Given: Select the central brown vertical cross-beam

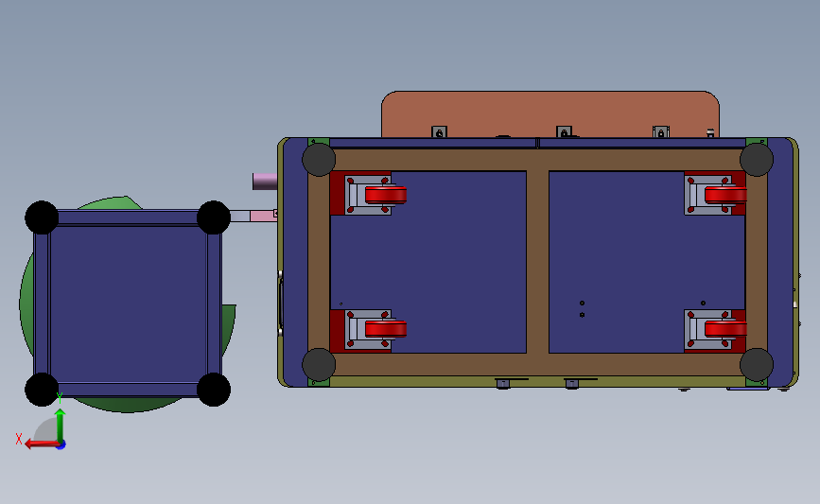Looking at the screenshot, I should (x=537, y=261).
